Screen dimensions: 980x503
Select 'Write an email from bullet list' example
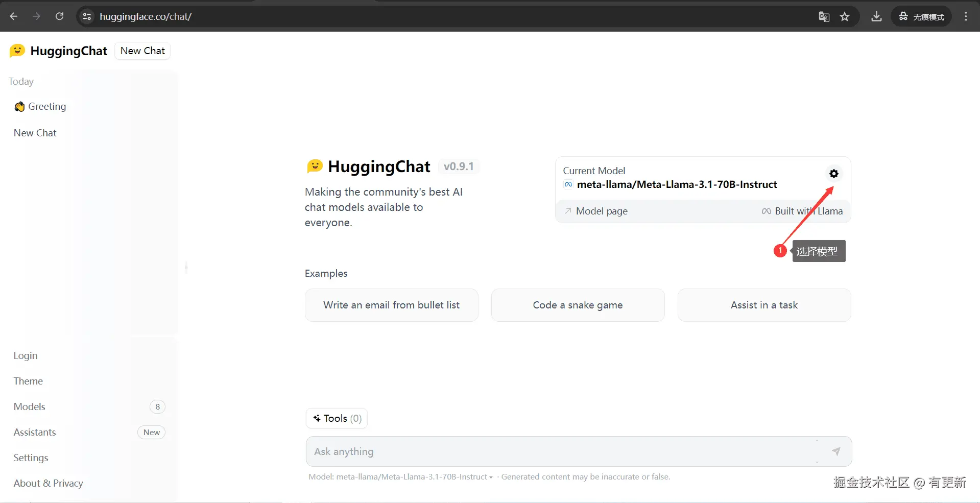(x=391, y=305)
